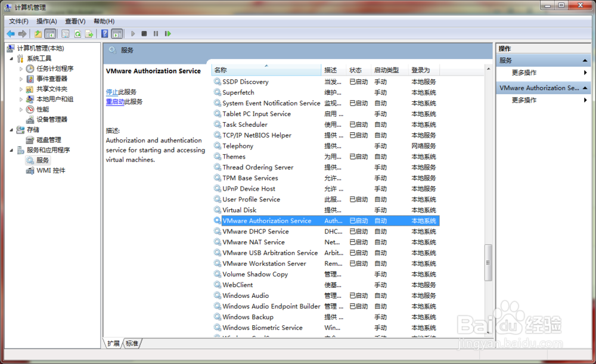Select the Volume Shadow Copy row
This screenshot has height=364, width=596.
(326, 274)
